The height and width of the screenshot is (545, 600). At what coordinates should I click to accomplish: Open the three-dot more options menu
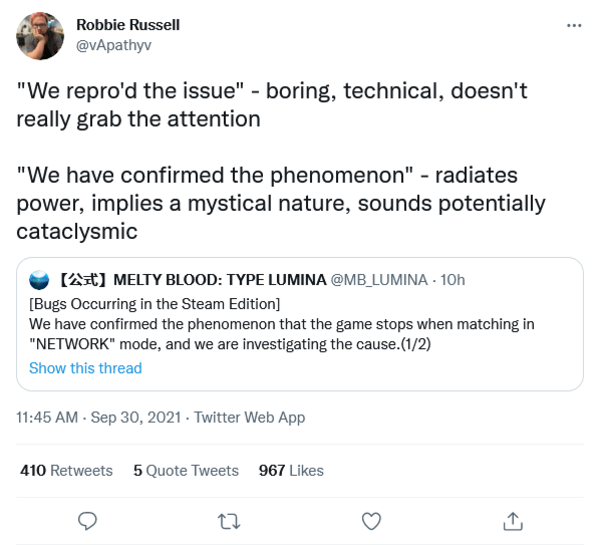(x=573, y=25)
